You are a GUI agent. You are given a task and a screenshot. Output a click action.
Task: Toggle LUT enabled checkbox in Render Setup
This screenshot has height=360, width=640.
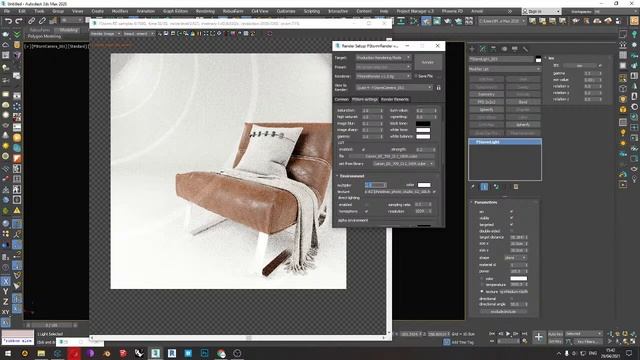[x=364, y=149]
